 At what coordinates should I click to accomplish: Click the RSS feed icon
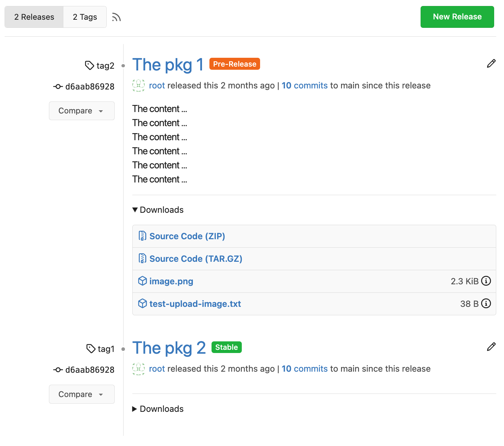coord(116,17)
